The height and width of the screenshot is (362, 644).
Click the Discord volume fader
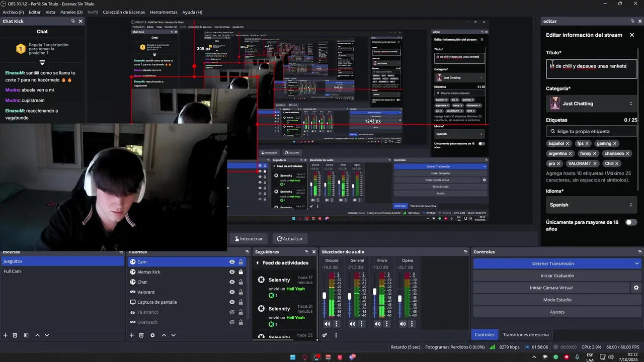[x=325, y=296]
